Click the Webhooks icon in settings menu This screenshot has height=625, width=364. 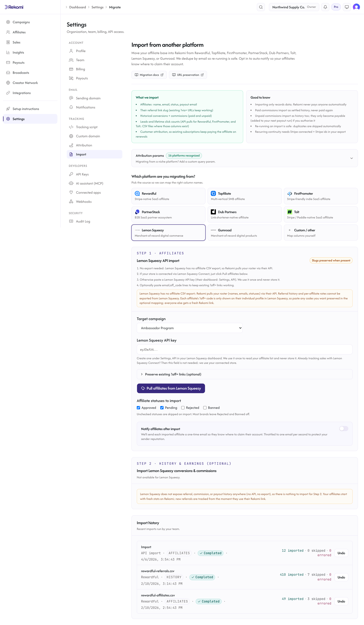click(71, 202)
